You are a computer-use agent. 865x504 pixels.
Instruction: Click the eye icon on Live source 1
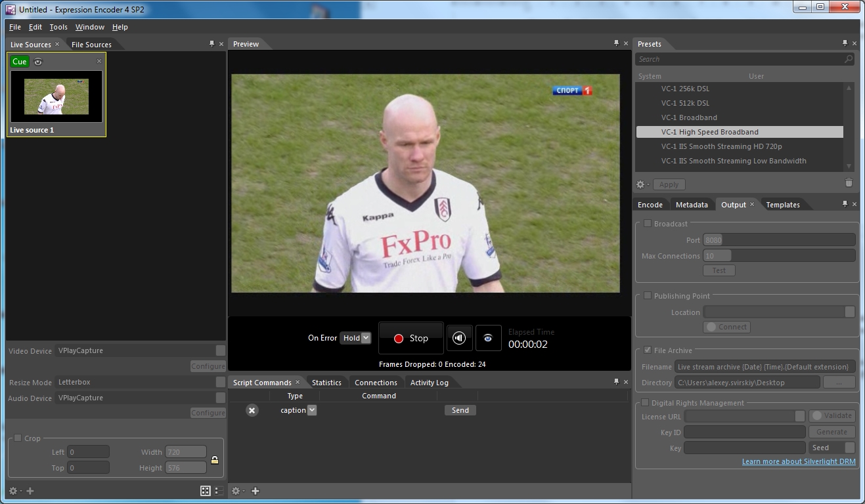click(38, 62)
